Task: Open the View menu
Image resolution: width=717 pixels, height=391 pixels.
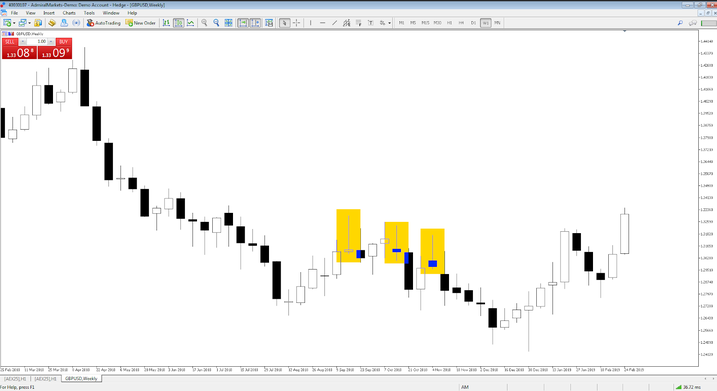Action: pos(31,13)
